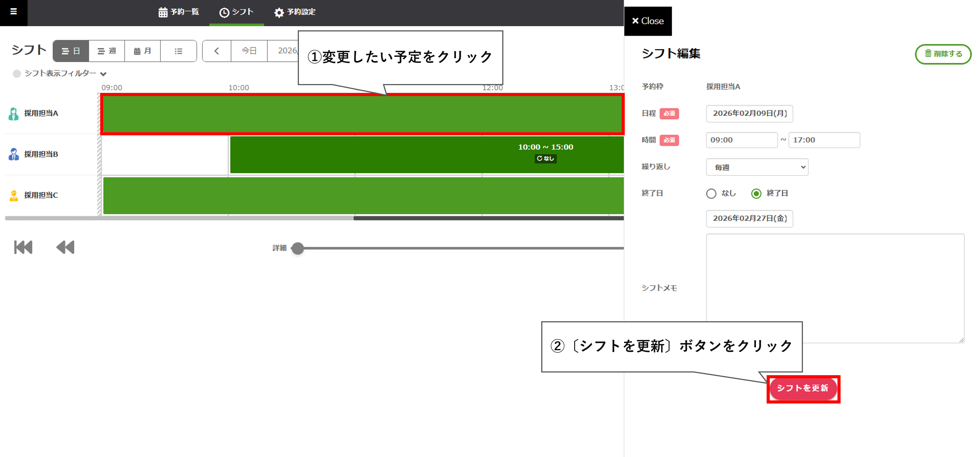
Task: Jump to 今日 today
Action: point(249,51)
